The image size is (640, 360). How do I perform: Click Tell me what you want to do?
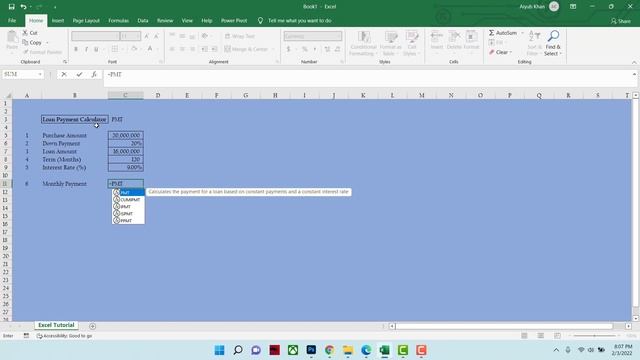(x=300, y=20)
